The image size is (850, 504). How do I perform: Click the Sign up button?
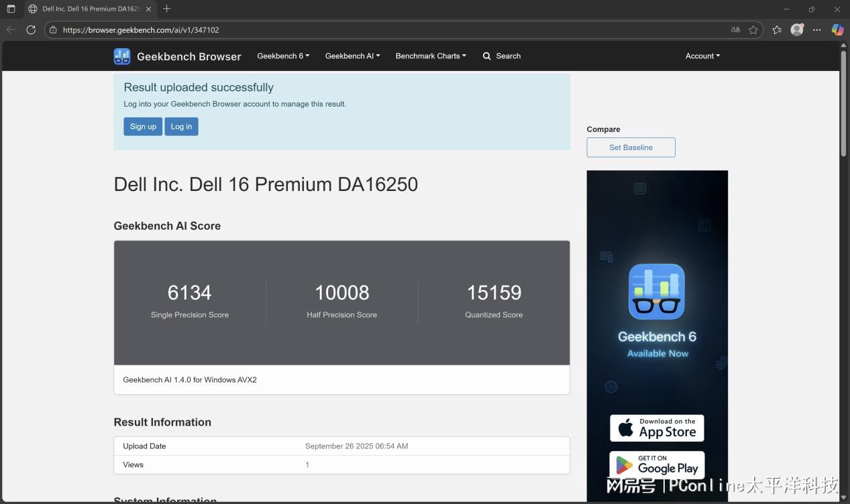tap(143, 127)
